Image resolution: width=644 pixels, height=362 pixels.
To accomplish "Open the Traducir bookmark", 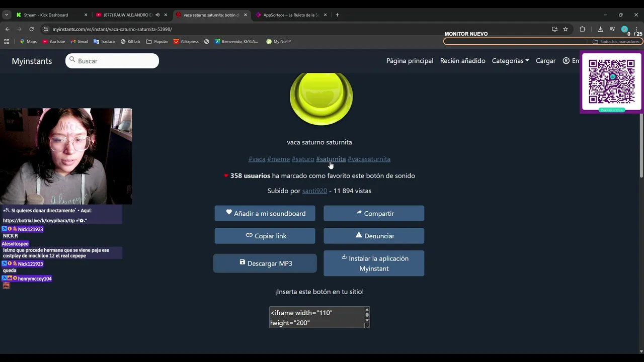I will click(104, 42).
